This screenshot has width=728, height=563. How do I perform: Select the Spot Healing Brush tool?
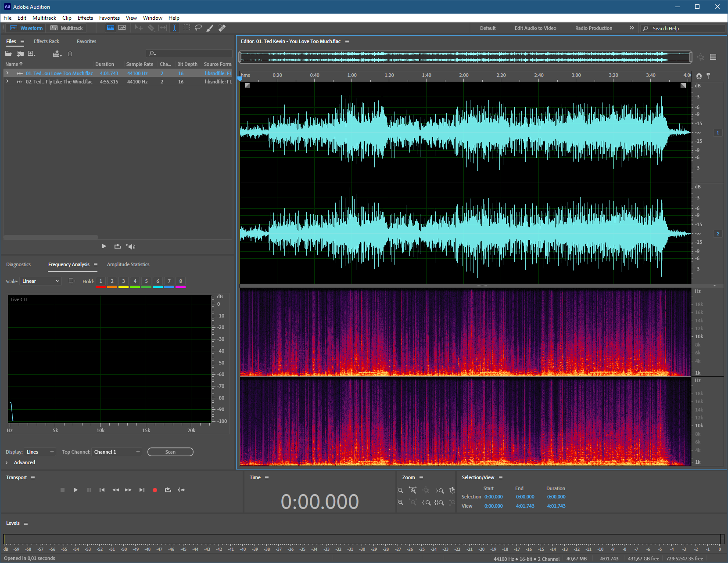pyautogui.click(x=222, y=28)
